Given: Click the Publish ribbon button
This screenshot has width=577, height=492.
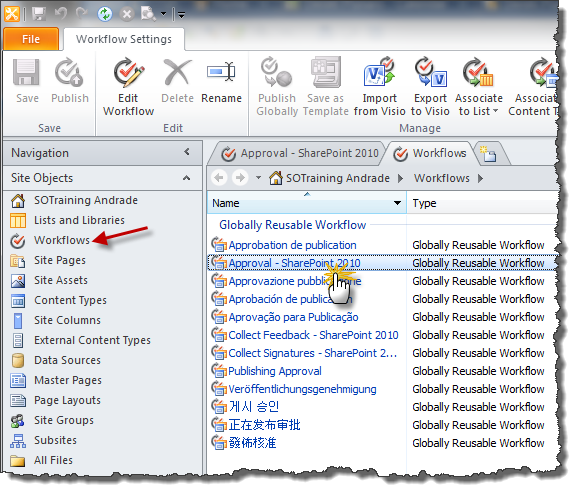Looking at the screenshot, I should point(70,81).
